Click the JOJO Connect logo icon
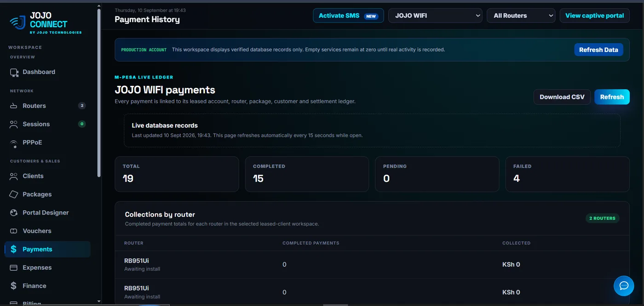The height and width of the screenshot is (306, 644). pyautogui.click(x=17, y=23)
